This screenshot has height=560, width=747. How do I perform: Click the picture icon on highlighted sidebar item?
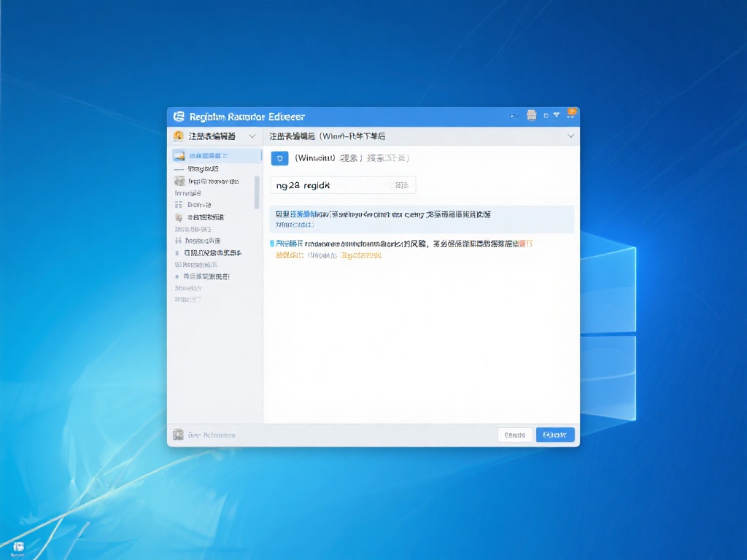pos(179,155)
